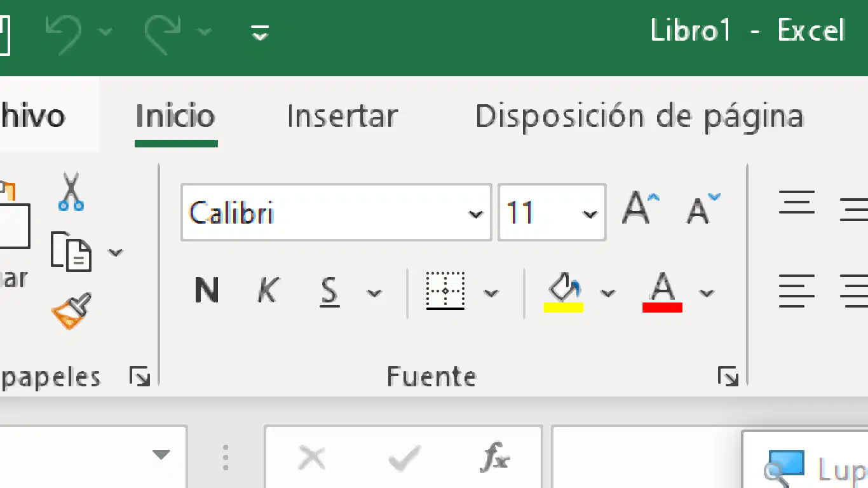The height and width of the screenshot is (488, 868).
Task: Expand the Copy options dropdown arrow
Action: point(115,252)
